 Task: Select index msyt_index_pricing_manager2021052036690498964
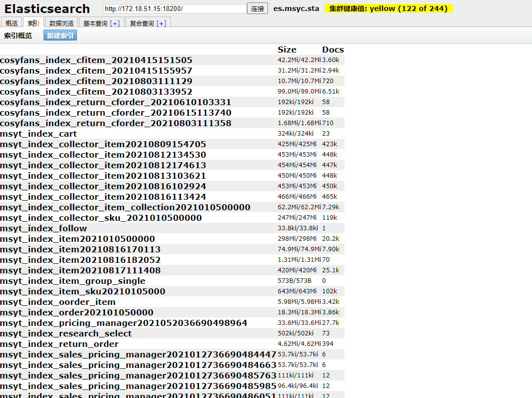[x=123, y=323]
